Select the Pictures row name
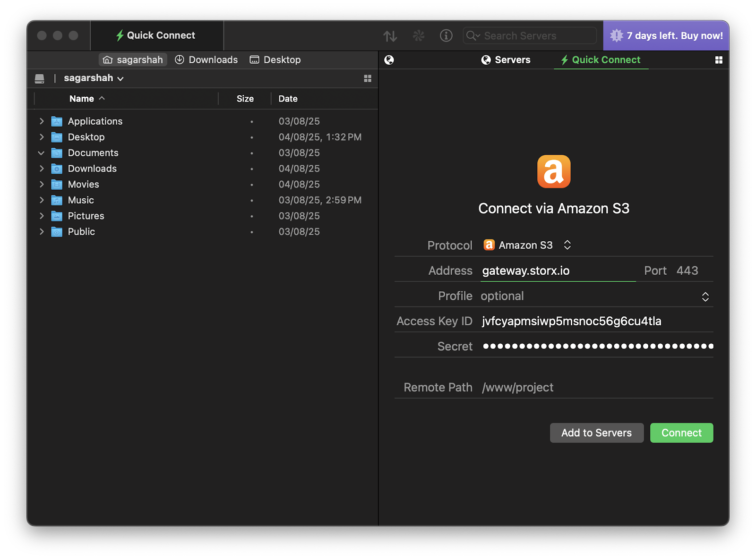 86,216
